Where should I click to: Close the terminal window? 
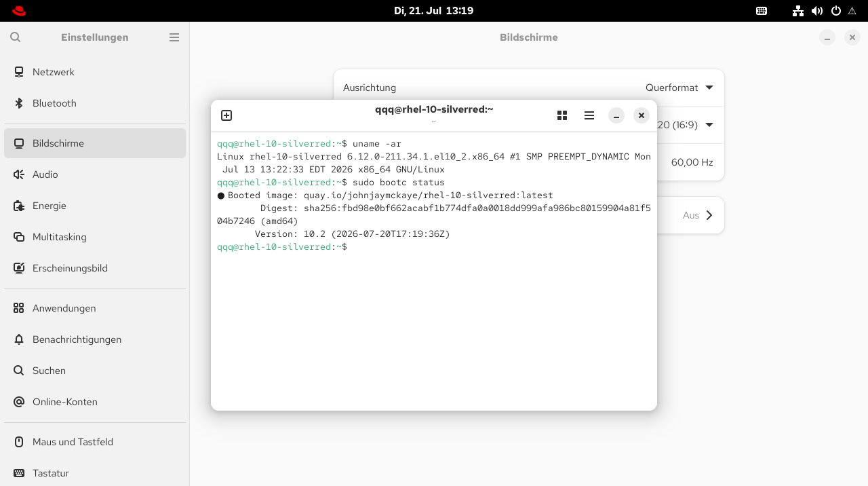coord(642,115)
